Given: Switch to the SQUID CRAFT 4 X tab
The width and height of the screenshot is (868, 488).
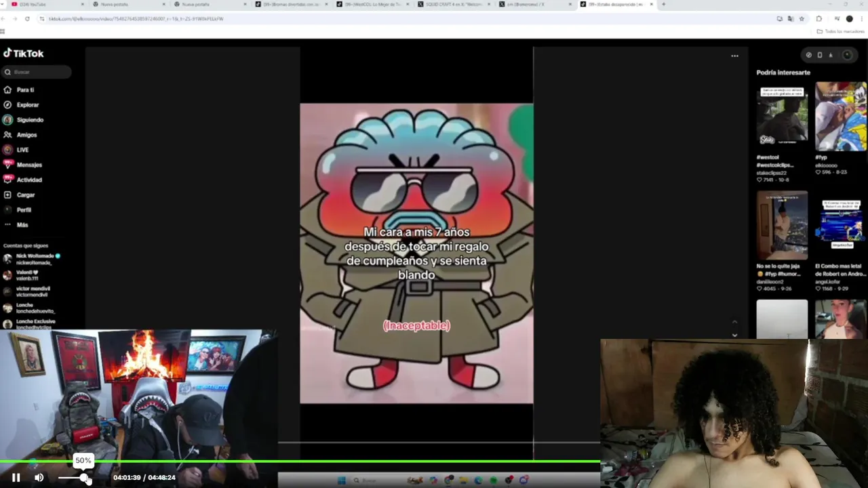Looking at the screenshot, I should click(453, 4).
